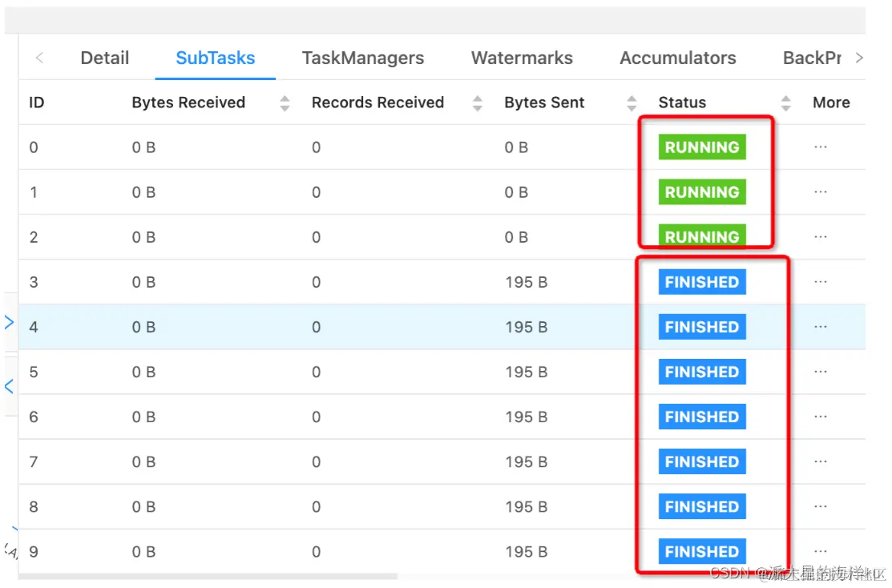Click Bytes Sent 0 B for subtask 0
Image resolution: width=892 pixels, height=588 pixels.
pyautogui.click(x=516, y=147)
